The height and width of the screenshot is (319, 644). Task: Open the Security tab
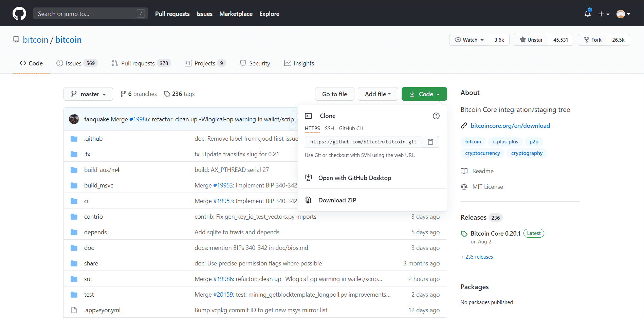255,63
